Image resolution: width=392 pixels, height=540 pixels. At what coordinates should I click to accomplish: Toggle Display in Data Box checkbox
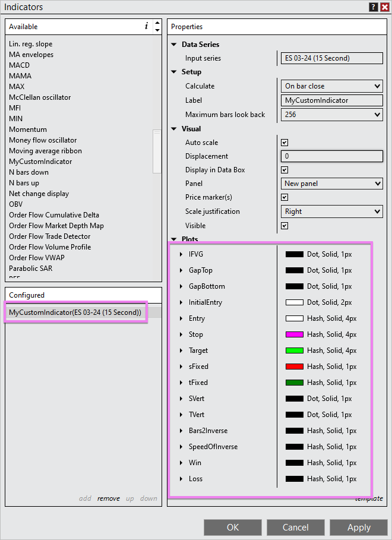pos(284,170)
